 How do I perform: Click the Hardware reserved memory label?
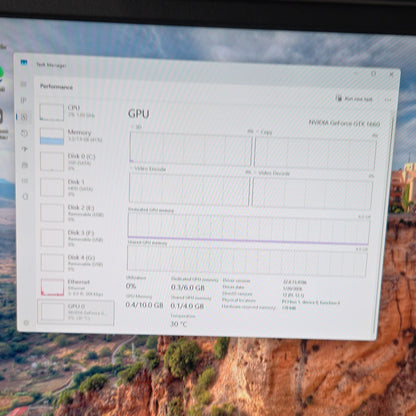pyautogui.click(x=248, y=307)
